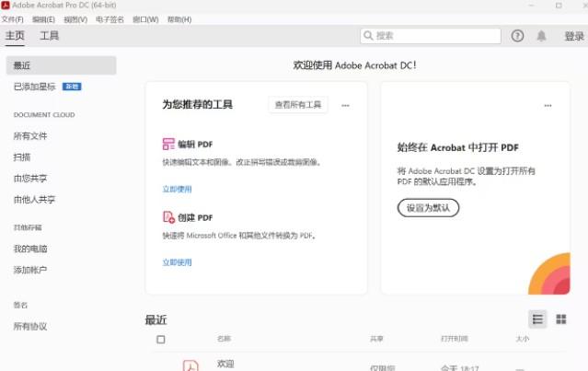
Task: Click the 登录 sign-in button
Action: [x=574, y=36]
